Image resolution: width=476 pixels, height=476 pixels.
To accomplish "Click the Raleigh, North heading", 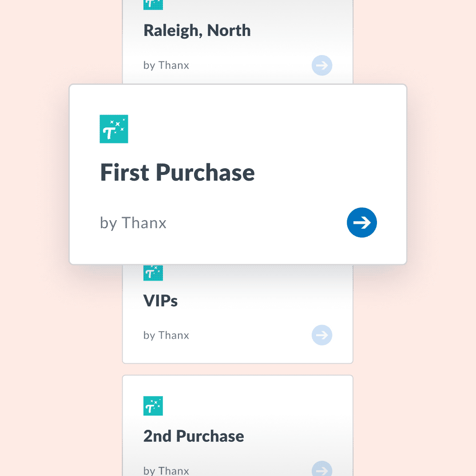I will point(197,31).
